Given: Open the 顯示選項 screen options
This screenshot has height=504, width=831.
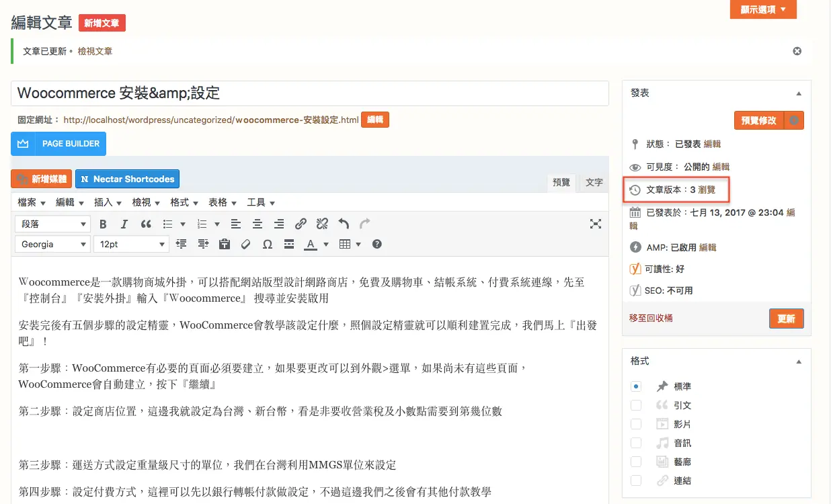Looking at the screenshot, I should point(763,9).
